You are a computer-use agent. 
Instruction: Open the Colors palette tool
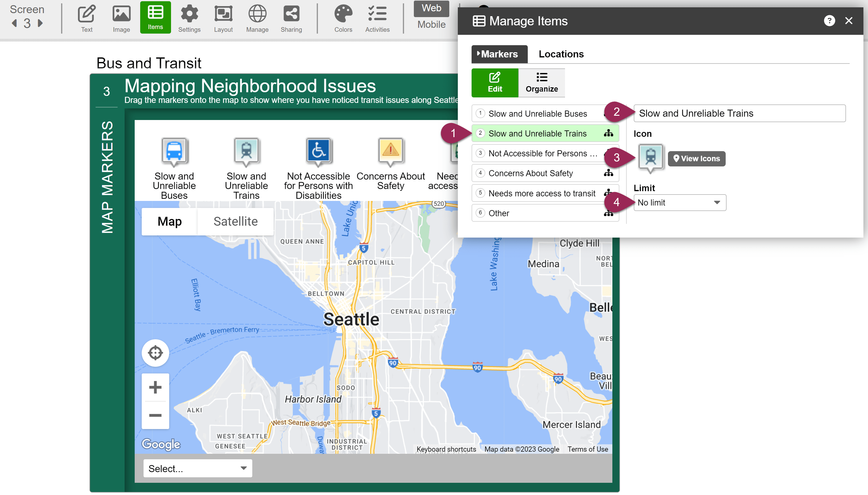[x=343, y=18]
